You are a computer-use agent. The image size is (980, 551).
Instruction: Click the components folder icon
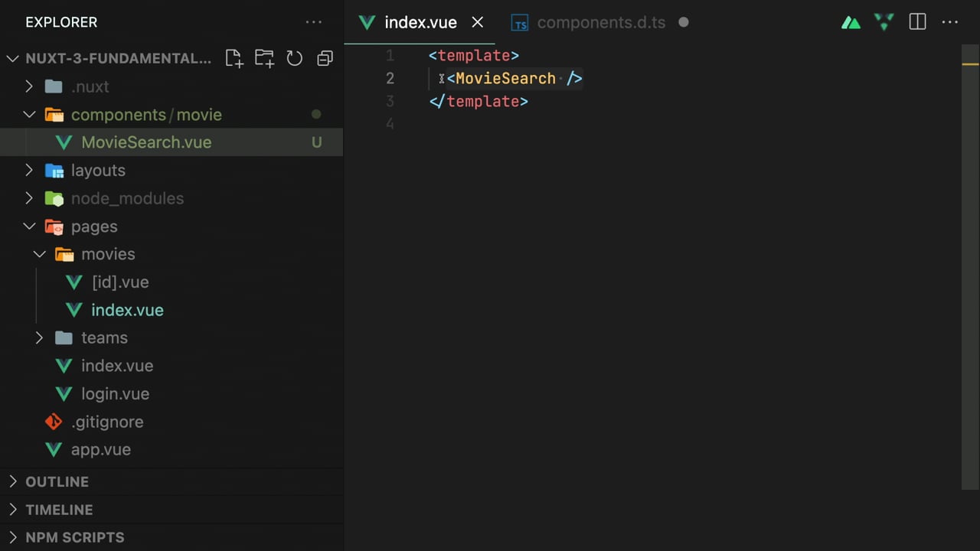click(x=54, y=115)
